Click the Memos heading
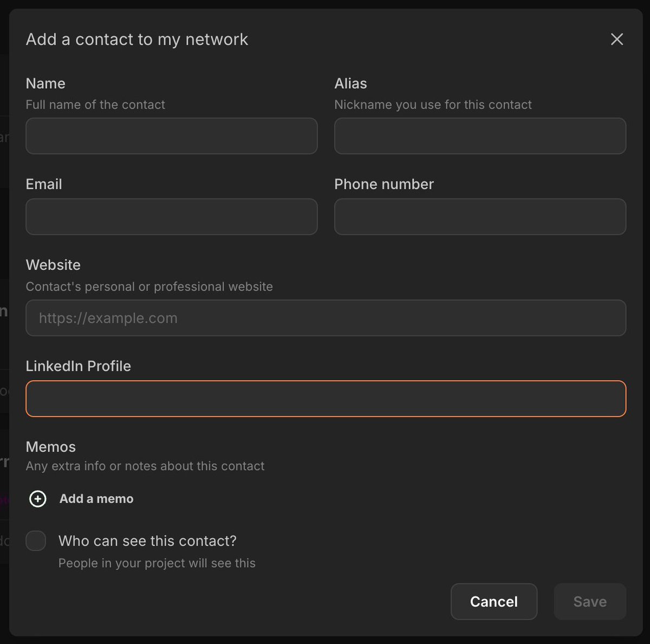This screenshot has height=644, width=650. (51, 447)
